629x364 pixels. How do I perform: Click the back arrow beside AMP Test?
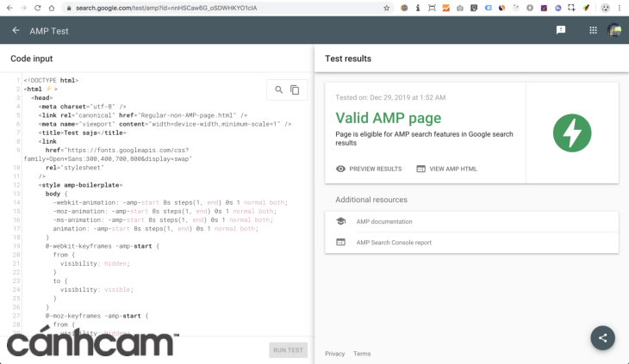(x=16, y=31)
